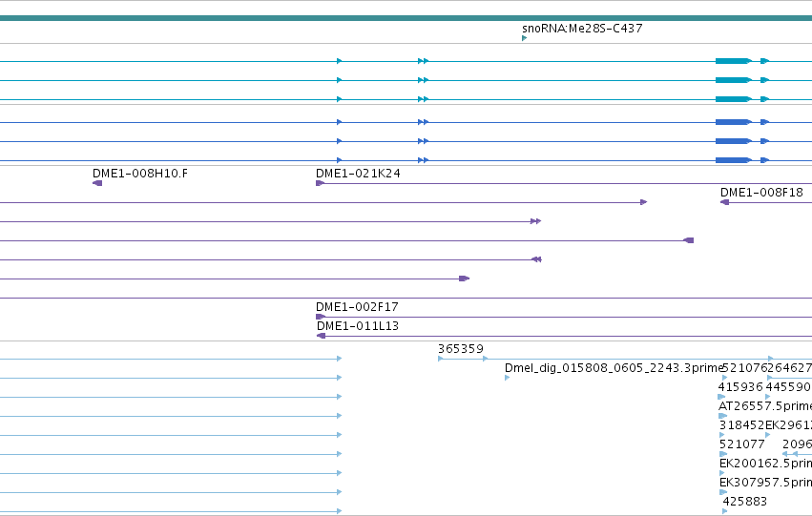
Task: Select the Dmel_dig_015808_0605_2243.3prime label
Action: click(x=614, y=368)
